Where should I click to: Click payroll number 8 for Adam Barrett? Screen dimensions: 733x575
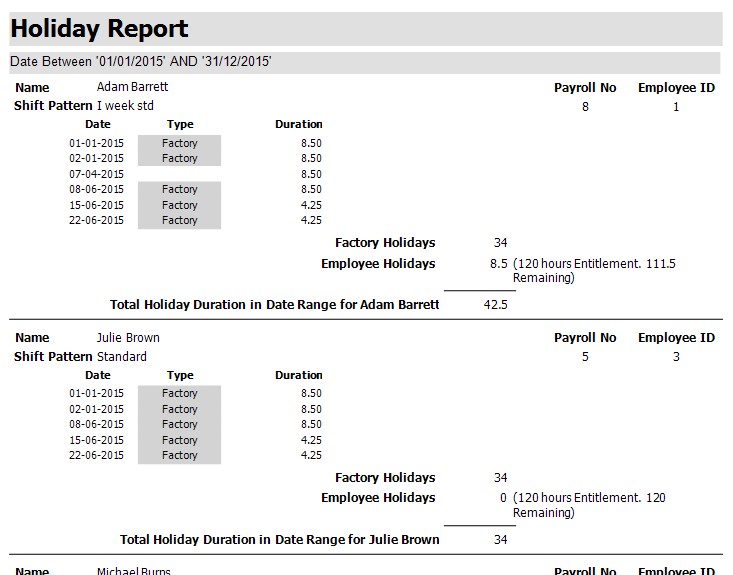(585, 107)
